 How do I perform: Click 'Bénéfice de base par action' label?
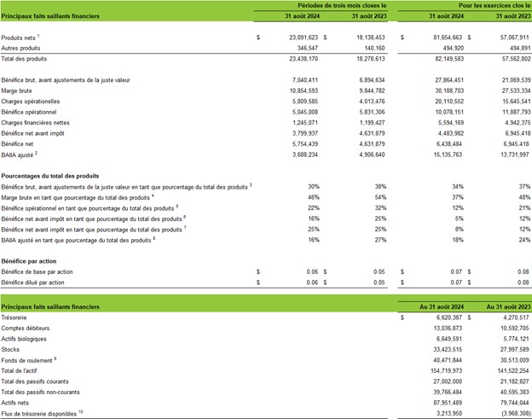37,272
